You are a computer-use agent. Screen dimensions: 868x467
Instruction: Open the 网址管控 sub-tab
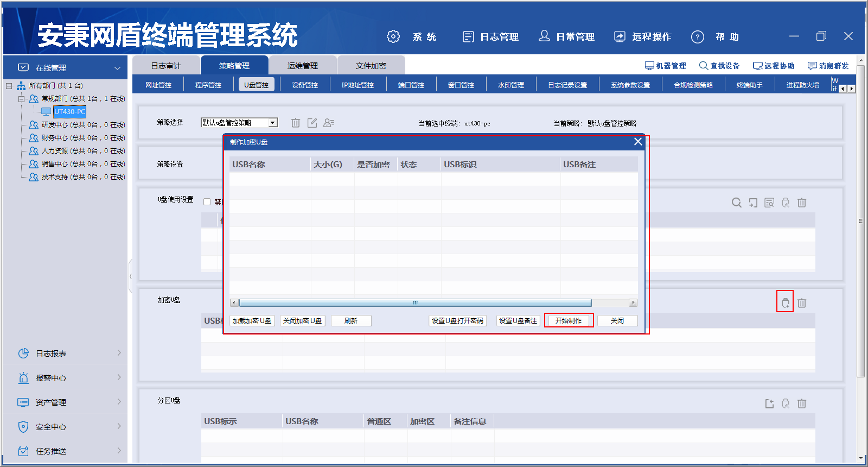tap(158, 85)
